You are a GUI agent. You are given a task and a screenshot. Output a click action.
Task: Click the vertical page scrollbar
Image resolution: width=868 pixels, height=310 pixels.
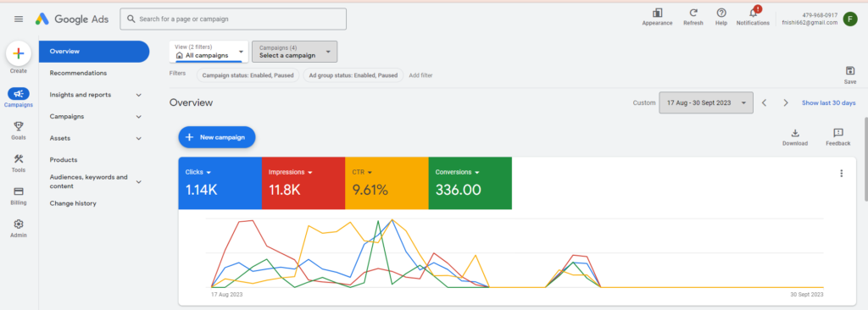click(865, 159)
